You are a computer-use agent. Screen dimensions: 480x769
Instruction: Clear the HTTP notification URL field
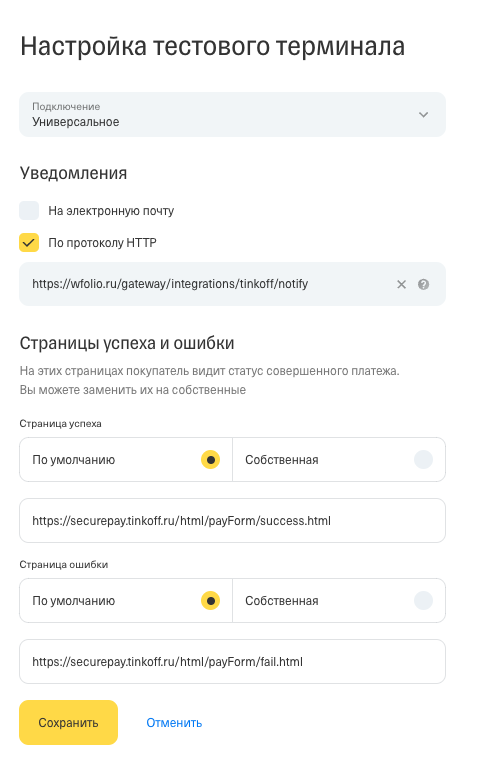click(401, 284)
